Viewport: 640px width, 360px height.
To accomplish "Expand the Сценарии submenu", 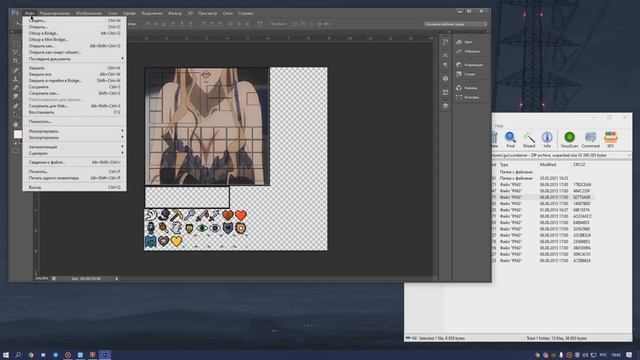I will [74, 153].
